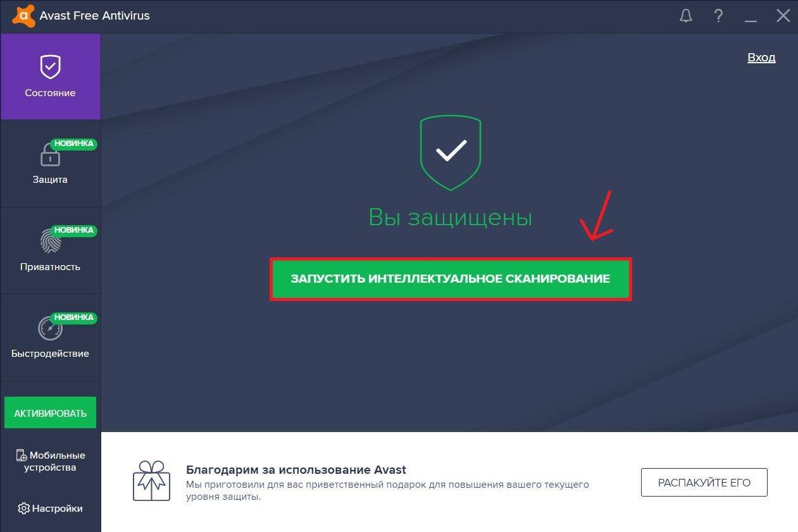This screenshot has width=798, height=532.
Task: Click НОВИНКА badge on Быстродействие
Action: pyautogui.click(x=74, y=318)
